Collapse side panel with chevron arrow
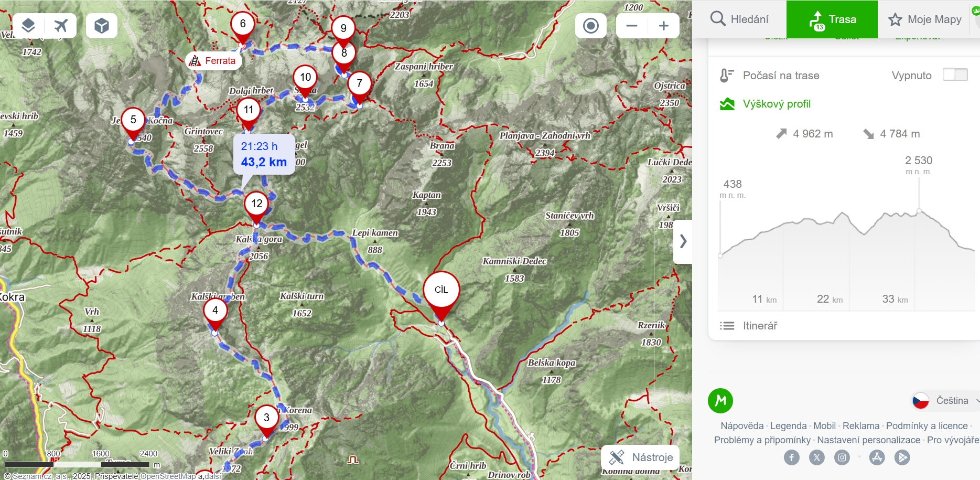Screen dimensions: 980x480 [683, 241]
